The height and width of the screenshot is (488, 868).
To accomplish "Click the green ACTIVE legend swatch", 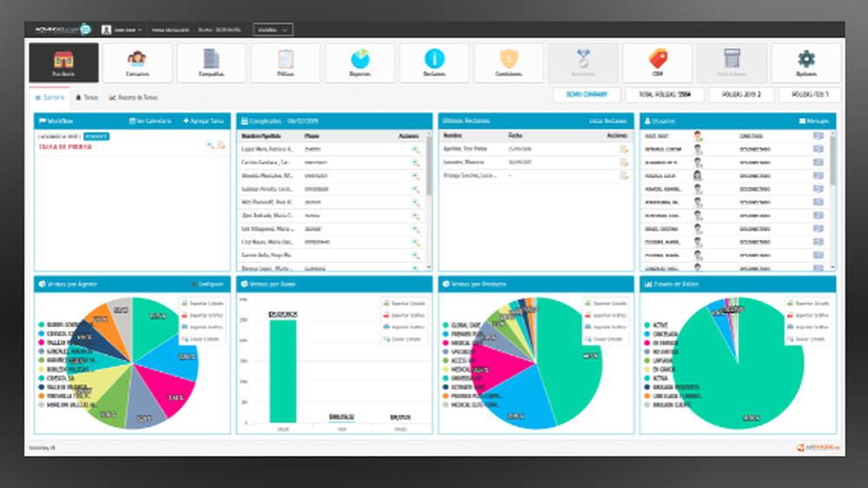I will tap(647, 325).
